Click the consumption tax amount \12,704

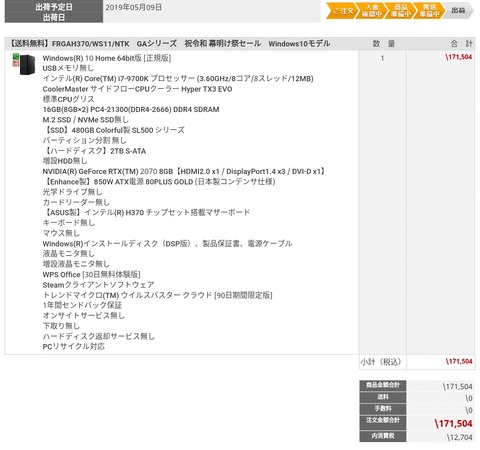[x=459, y=437]
